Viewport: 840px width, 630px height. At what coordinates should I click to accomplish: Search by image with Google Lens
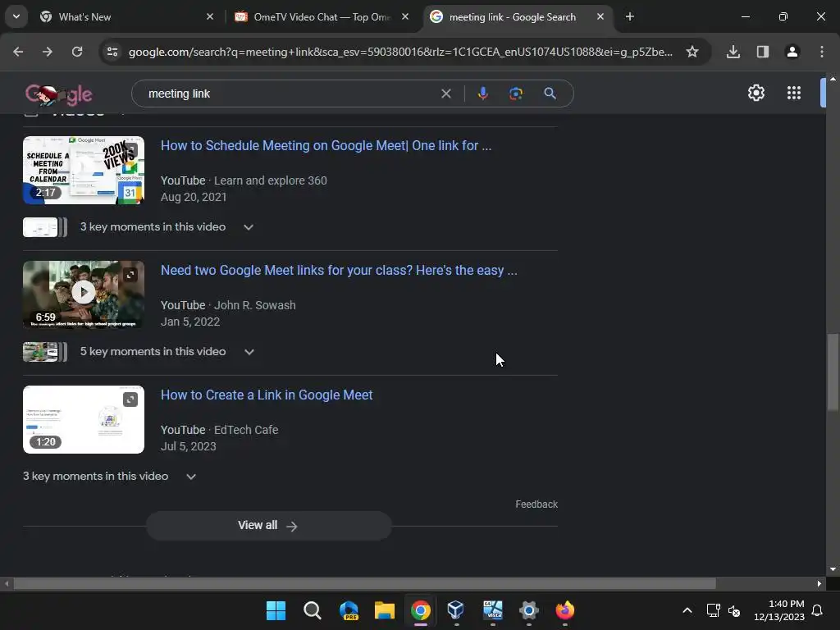[516, 94]
